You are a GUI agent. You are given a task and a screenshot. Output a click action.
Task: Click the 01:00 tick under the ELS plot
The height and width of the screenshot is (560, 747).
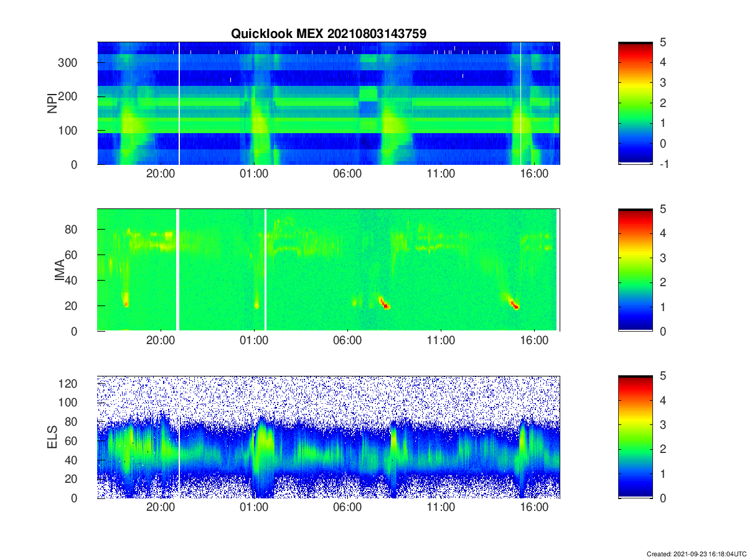click(x=254, y=508)
